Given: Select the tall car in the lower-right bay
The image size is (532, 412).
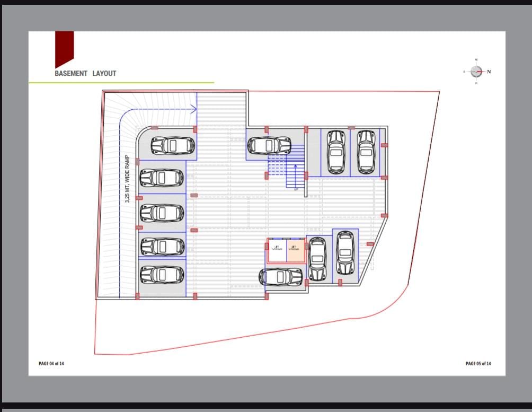Looking at the screenshot, I should pyautogui.click(x=345, y=253).
